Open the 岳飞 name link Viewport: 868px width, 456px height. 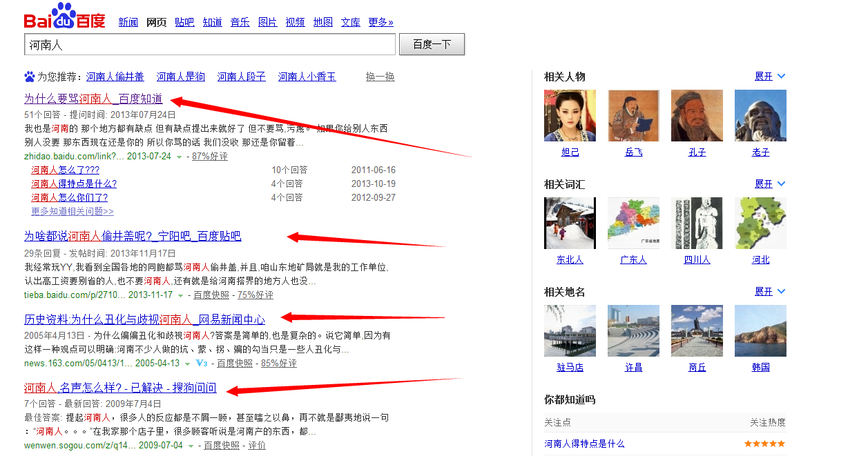point(633,152)
